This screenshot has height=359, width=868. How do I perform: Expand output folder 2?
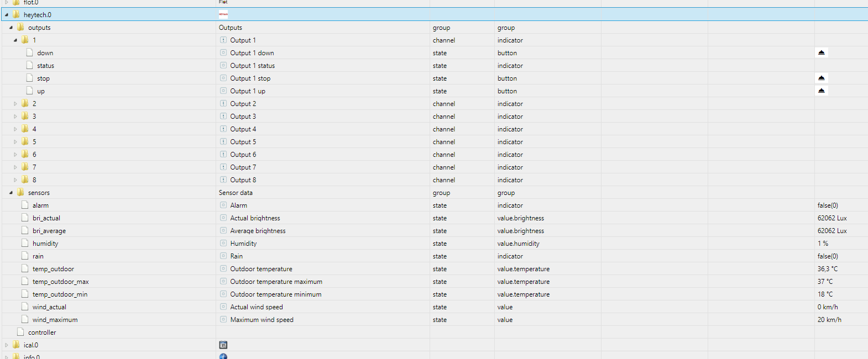pos(15,104)
